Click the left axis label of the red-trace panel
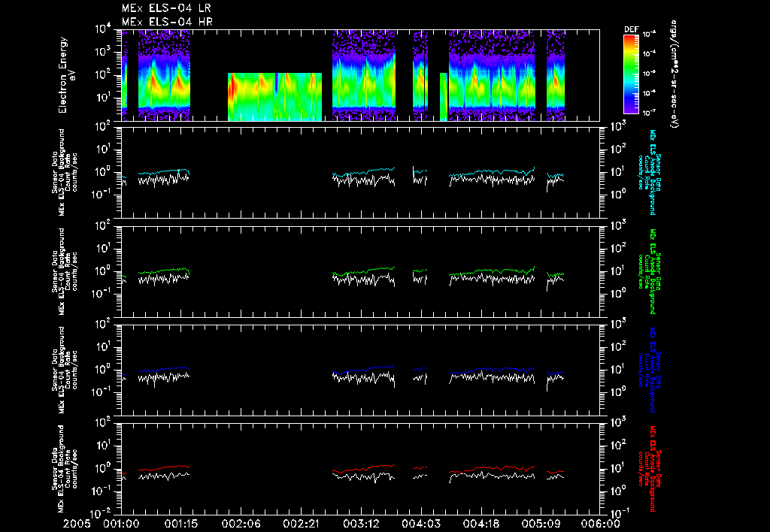Image resolution: width=770 pixels, height=532 pixels. coord(65,469)
